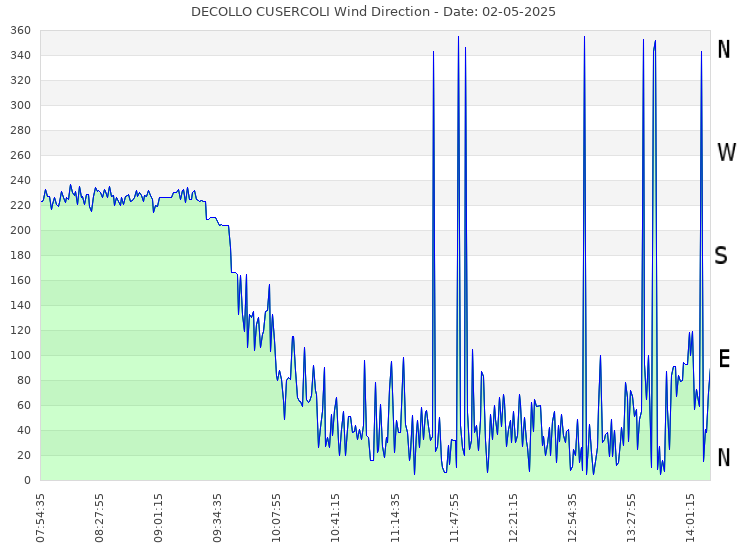Click the x-axis time label 10:41:15
Viewport: 750px width, 550px height.
[x=336, y=518]
